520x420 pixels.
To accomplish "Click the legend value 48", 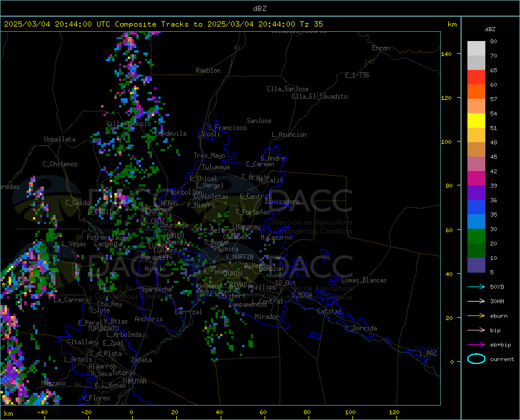I will pyautogui.click(x=493, y=142).
